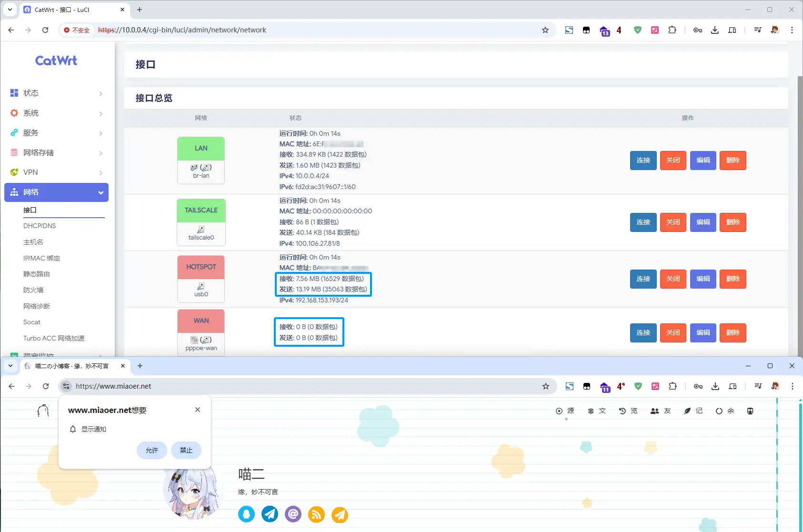
Task: Open translate extension icon in CatWrt window
Action: [x=655, y=30]
